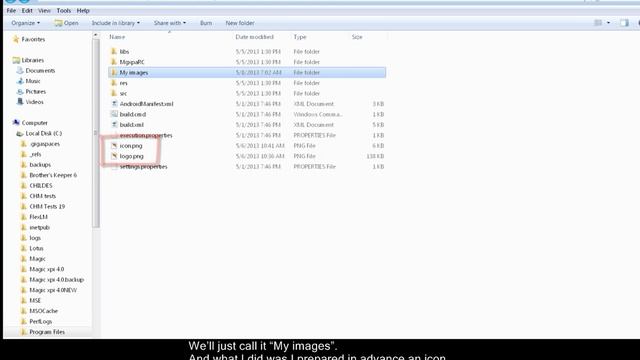Select Local Disk (C:) drive
Screen dimensions: 640x360
[44, 133]
